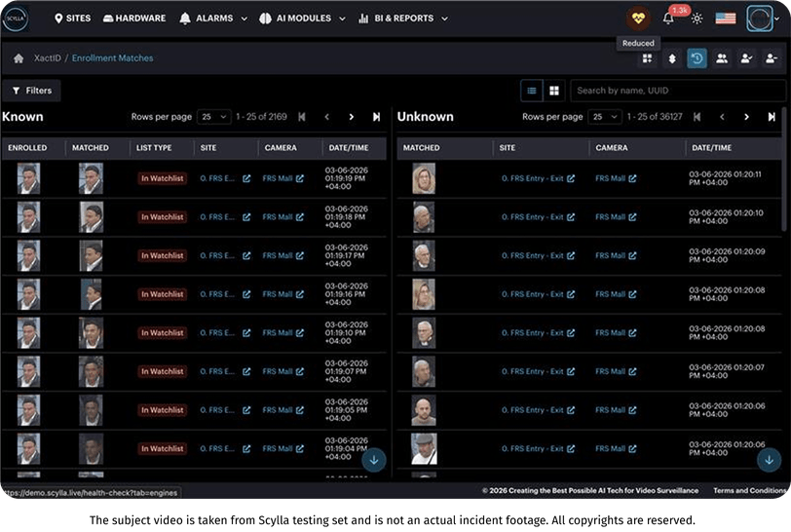791x532 pixels.
Task: Go to next page of Known list
Action: click(351, 117)
